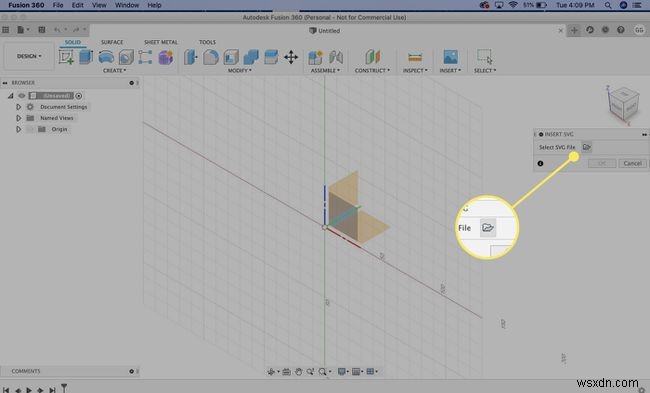
Task: Select the Insert image icon
Action: click(450, 57)
